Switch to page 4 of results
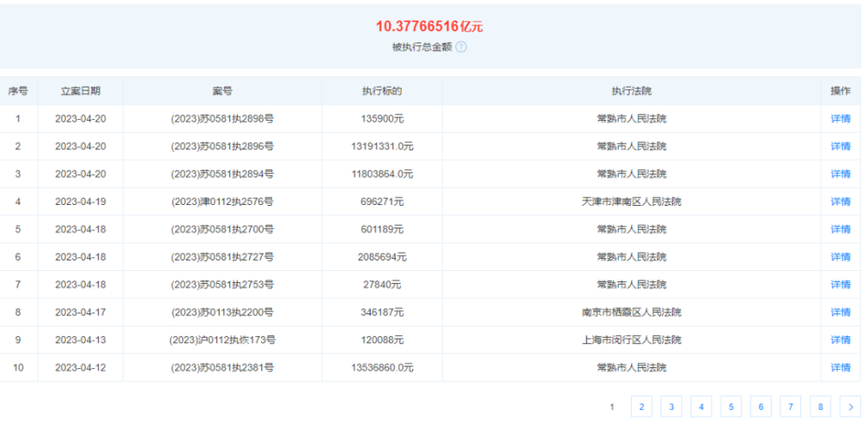The height and width of the screenshot is (422, 868). click(x=701, y=407)
